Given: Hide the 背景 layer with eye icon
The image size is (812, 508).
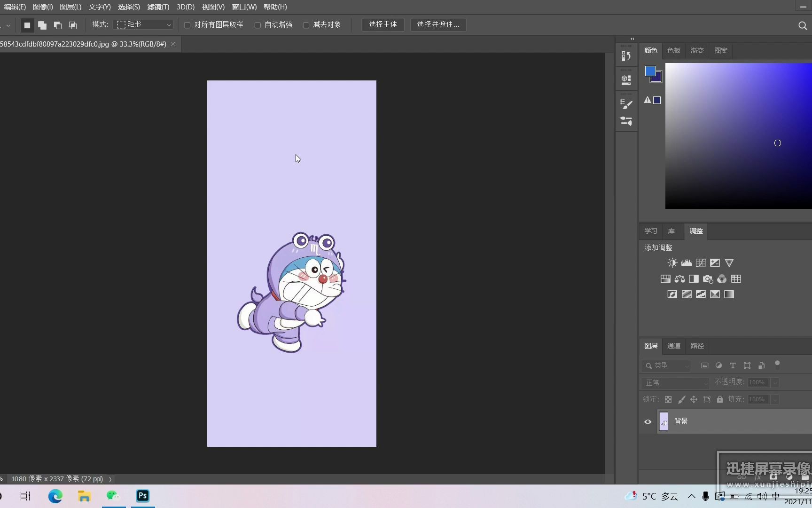Looking at the screenshot, I should pos(648,421).
